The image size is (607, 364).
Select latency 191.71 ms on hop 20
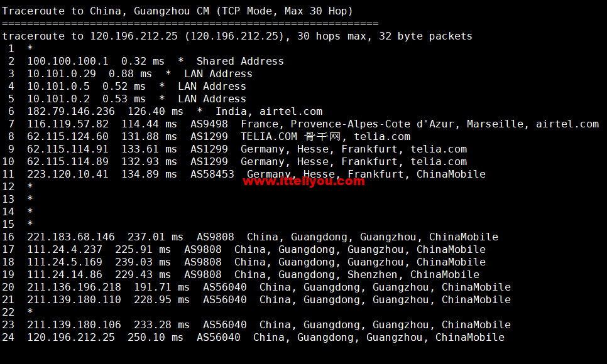(161, 287)
